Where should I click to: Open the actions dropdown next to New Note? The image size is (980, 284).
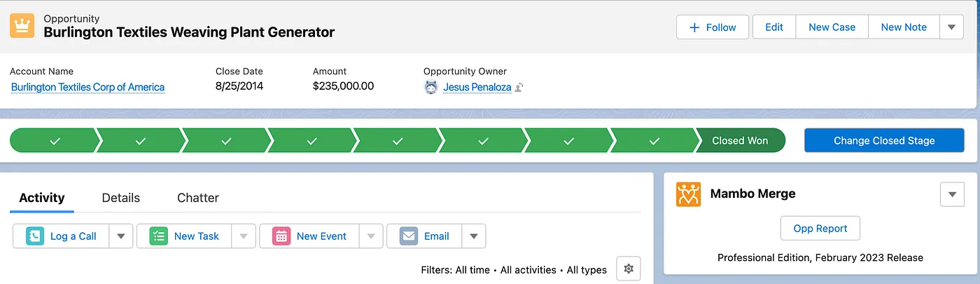pos(951,27)
